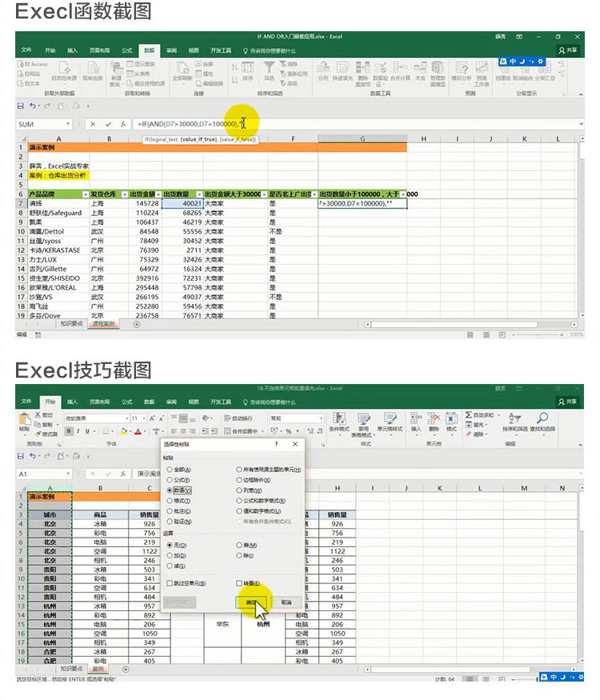Click 共享 Share button in upper Excel window
Screen dimensions: 600x700
pyautogui.click(x=568, y=50)
